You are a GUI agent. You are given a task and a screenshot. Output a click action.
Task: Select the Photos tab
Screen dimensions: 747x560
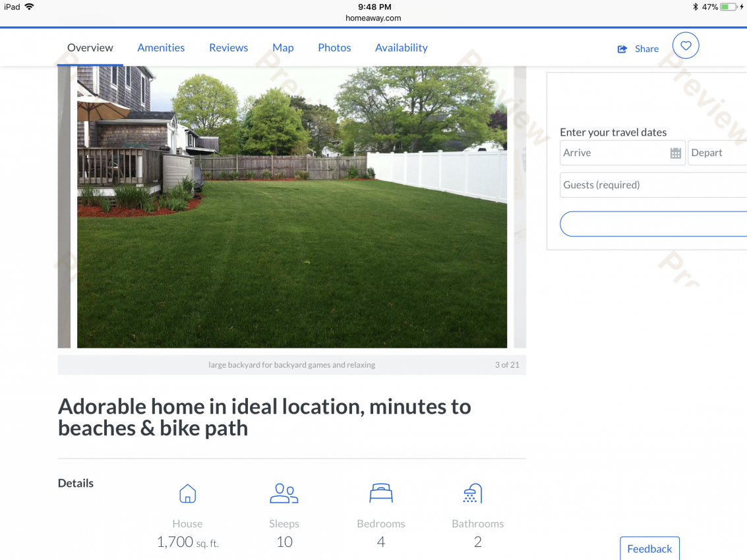[334, 47]
